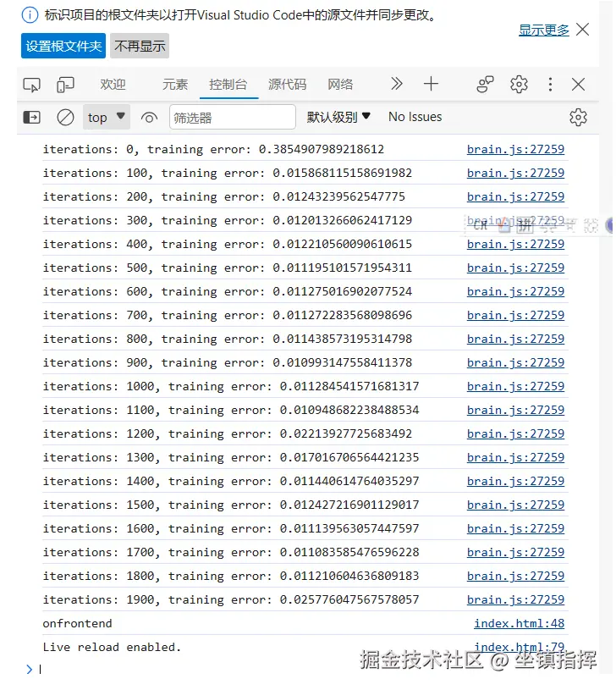Dismiss the info banner with X
Viewport: 616px width, 690px height.
[x=583, y=30]
